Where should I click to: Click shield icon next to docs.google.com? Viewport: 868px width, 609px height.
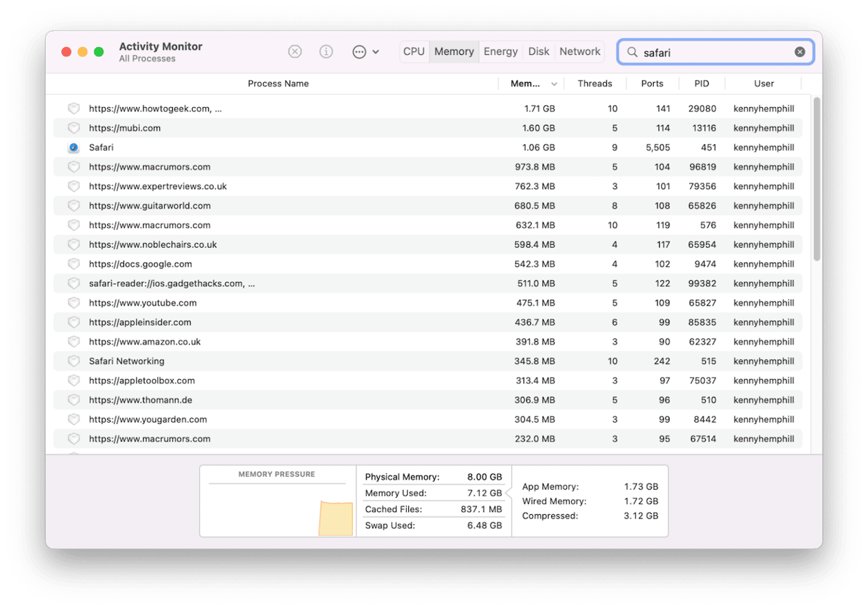pos(74,264)
